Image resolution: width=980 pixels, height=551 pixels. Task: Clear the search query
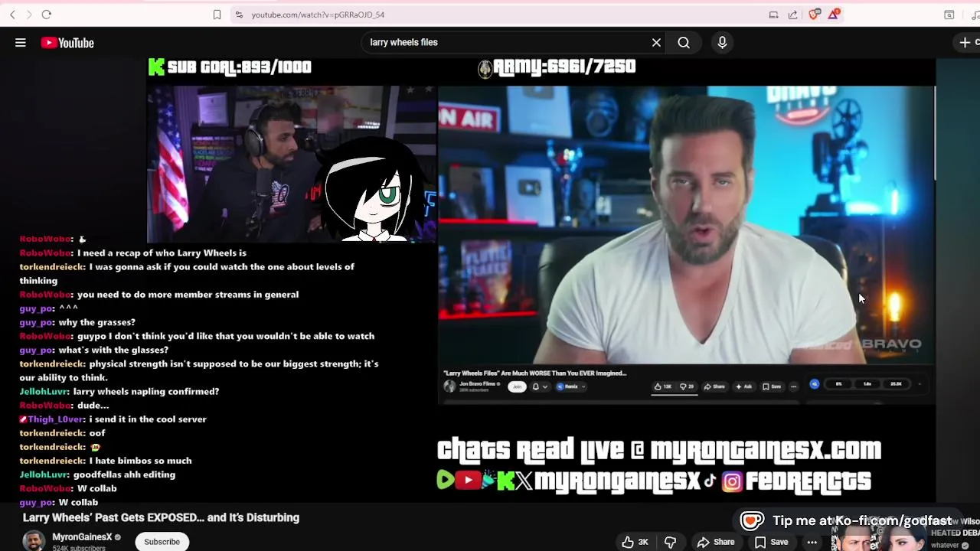[x=656, y=42]
